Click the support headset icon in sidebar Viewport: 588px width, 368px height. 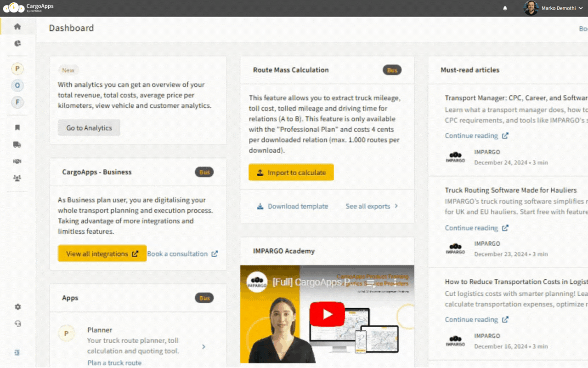[17, 324]
